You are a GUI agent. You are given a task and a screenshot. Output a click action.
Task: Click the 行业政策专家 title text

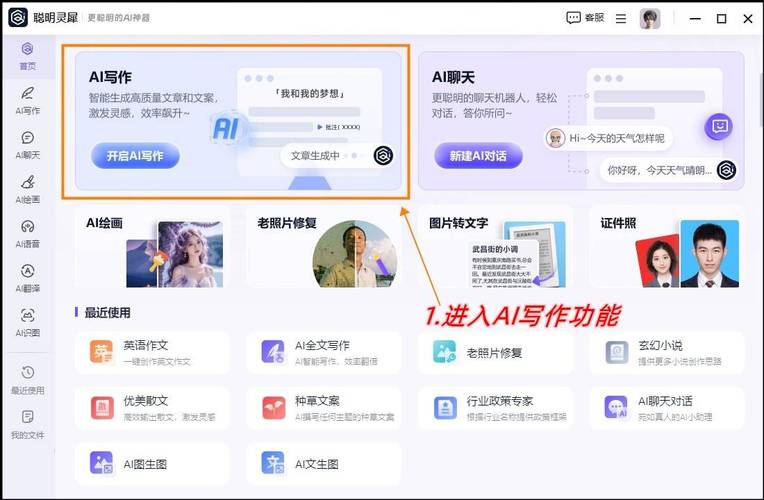click(500, 401)
